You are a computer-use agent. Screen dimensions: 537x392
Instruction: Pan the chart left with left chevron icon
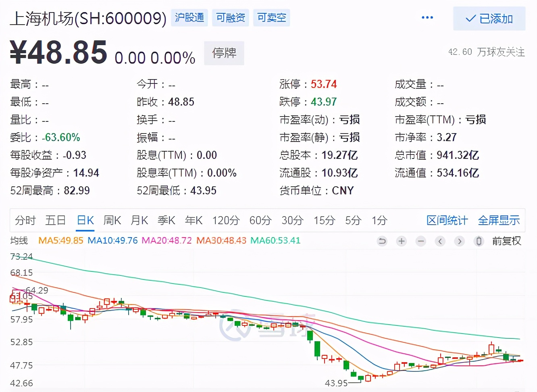[x=440, y=241]
